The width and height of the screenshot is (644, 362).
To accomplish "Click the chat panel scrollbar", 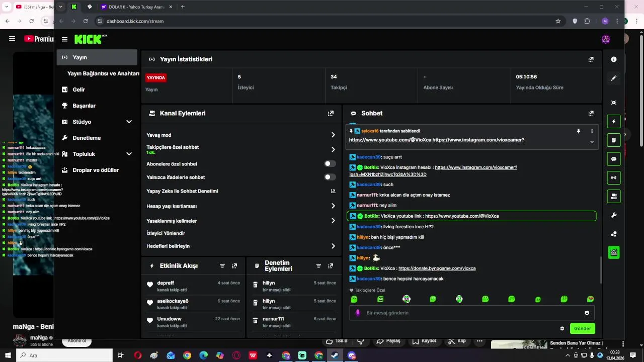I will (x=601, y=270).
